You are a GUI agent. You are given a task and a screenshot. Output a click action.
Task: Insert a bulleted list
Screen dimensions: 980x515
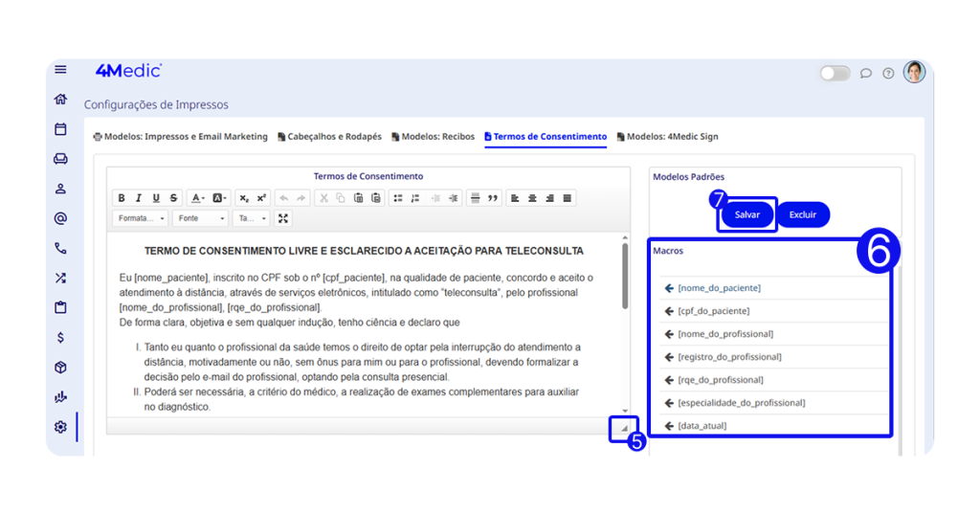pyautogui.click(x=398, y=198)
